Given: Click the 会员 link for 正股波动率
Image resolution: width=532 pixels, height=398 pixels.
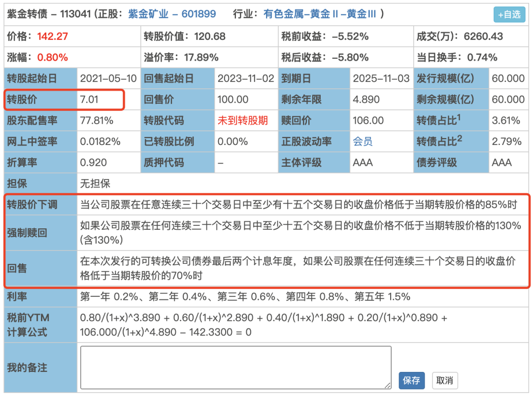Looking at the screenshot, I should click(x=363, y=141).
